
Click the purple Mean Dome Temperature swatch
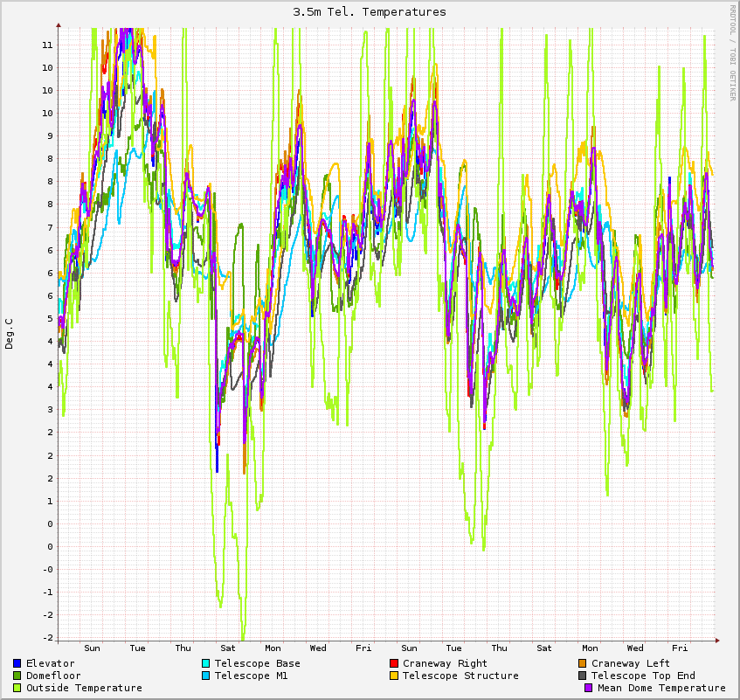point(589,688)
